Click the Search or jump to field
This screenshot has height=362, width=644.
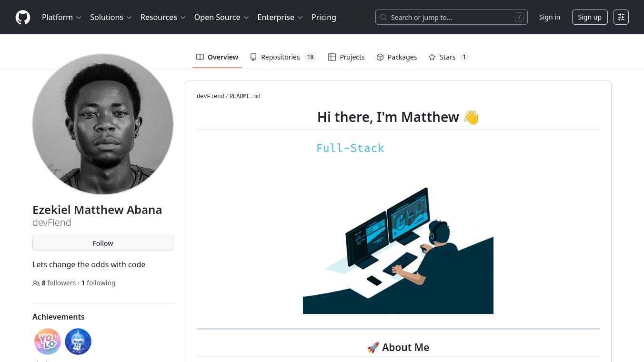(451, 18)
